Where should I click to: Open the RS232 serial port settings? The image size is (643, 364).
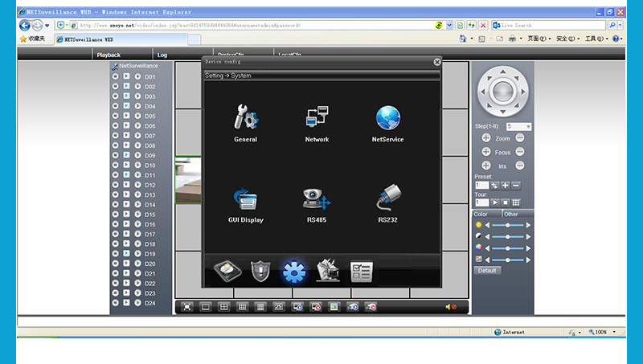387,201
